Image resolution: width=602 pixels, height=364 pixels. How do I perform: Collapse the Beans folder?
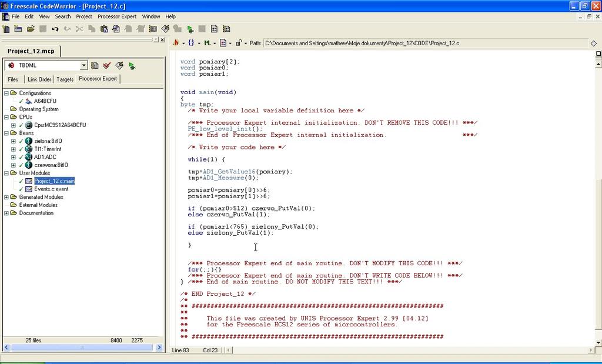coord(6,133)
